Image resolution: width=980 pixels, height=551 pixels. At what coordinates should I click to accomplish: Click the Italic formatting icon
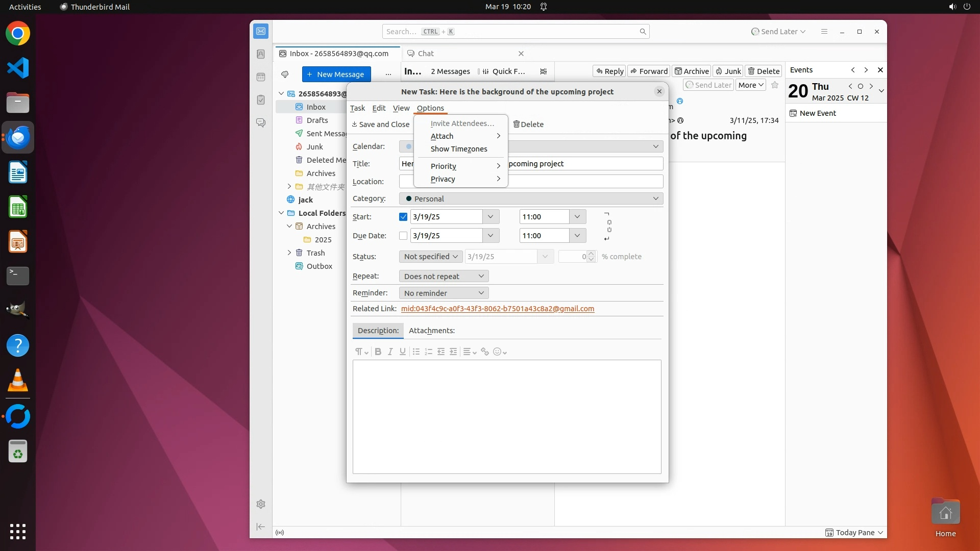(x=390, y=352)
